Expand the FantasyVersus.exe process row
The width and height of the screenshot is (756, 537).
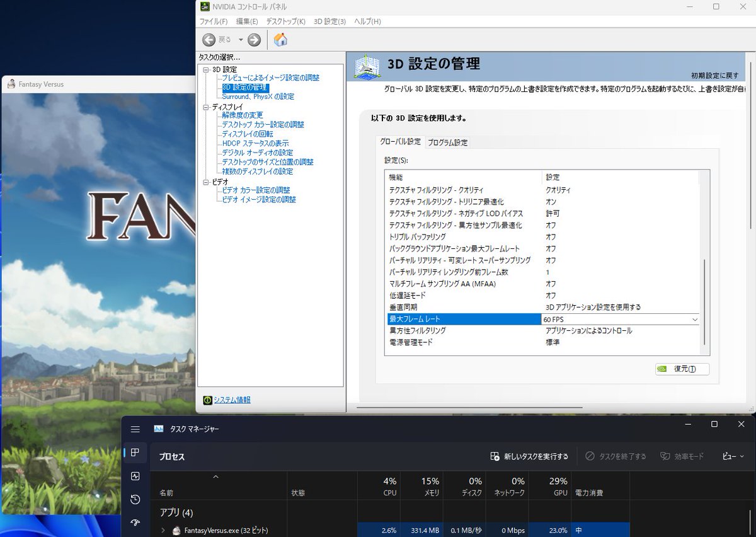pos(163,531)
